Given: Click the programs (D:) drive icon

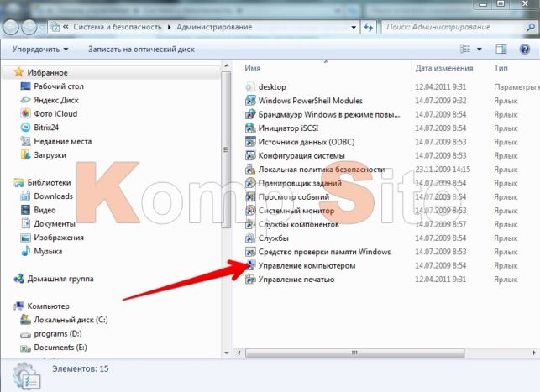Looking at the screenshot, I should (x=25, y=334).
